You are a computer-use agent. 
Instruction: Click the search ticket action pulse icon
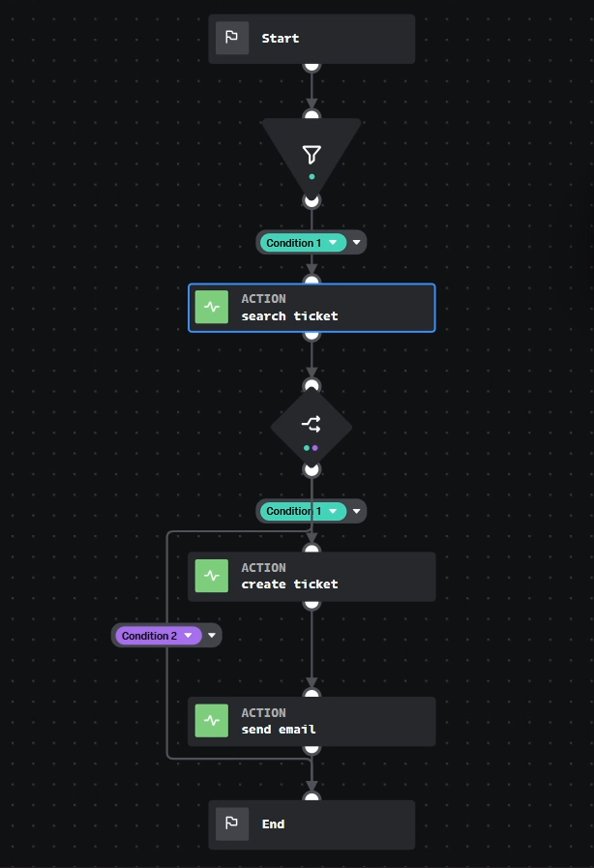212,307
